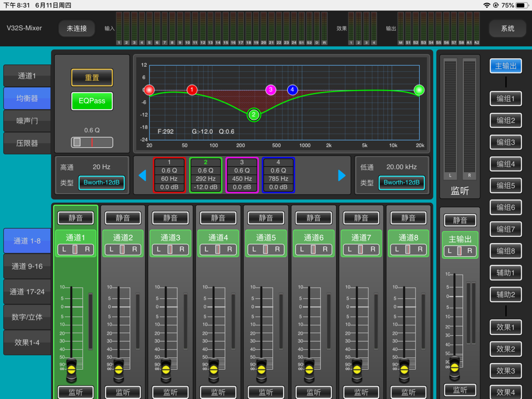Screen dimensions: 532x399
Task: Open the EQ band 2 parameter box
Action: [205, 175]
